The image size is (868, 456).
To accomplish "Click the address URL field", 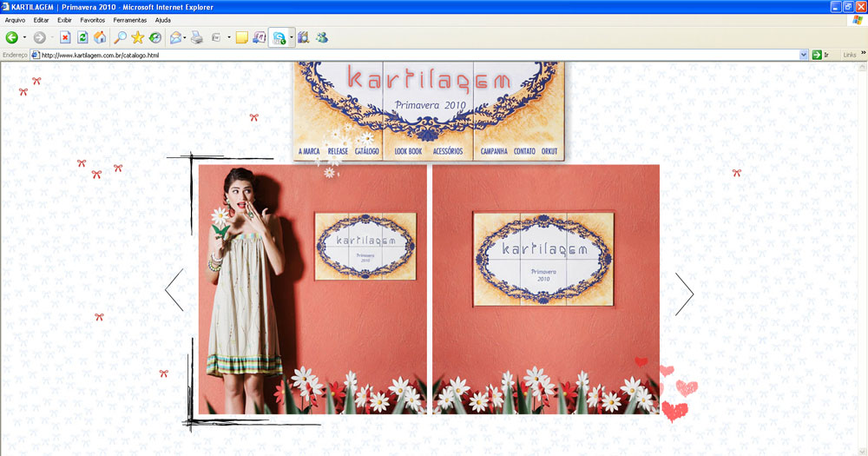I will [x=419, y=55].
